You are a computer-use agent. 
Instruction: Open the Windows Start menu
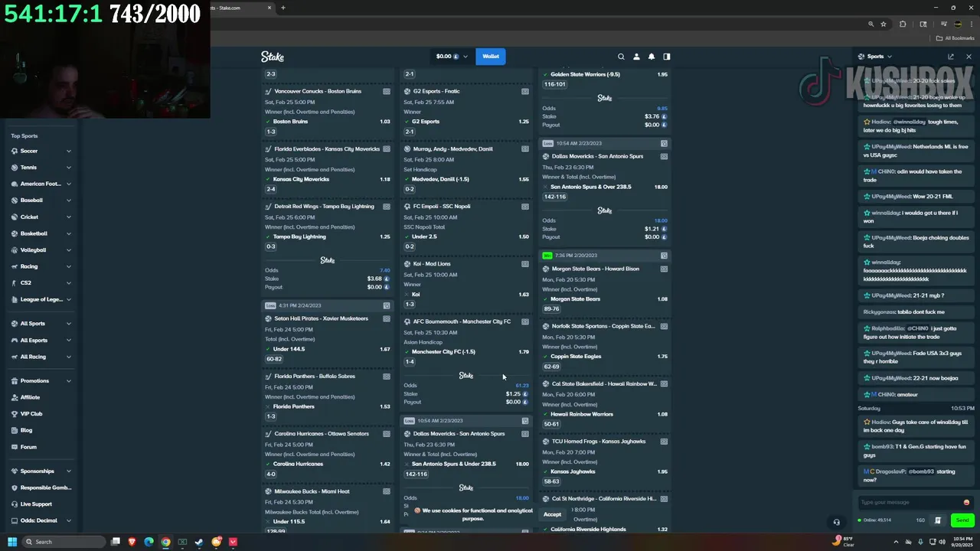point(11,542)
